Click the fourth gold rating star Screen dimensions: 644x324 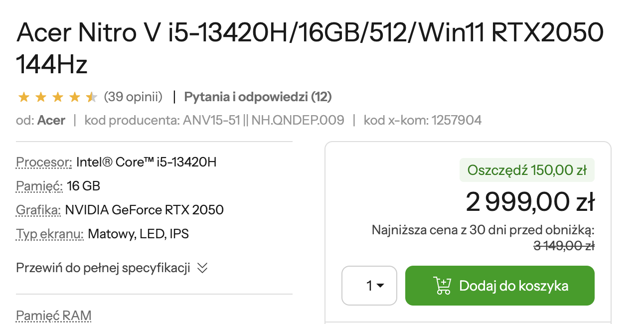pos(74,97)
